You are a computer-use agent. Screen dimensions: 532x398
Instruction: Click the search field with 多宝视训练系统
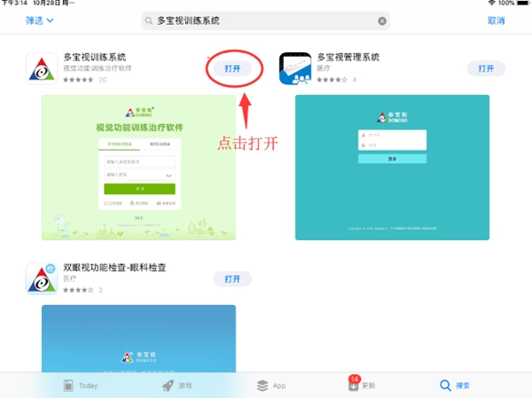265,21
